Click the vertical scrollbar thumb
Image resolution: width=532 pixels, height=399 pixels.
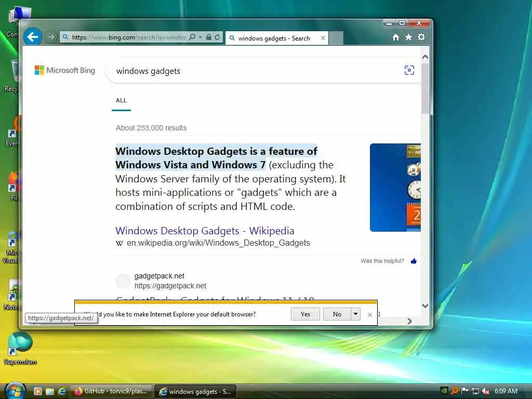(425, 88)
